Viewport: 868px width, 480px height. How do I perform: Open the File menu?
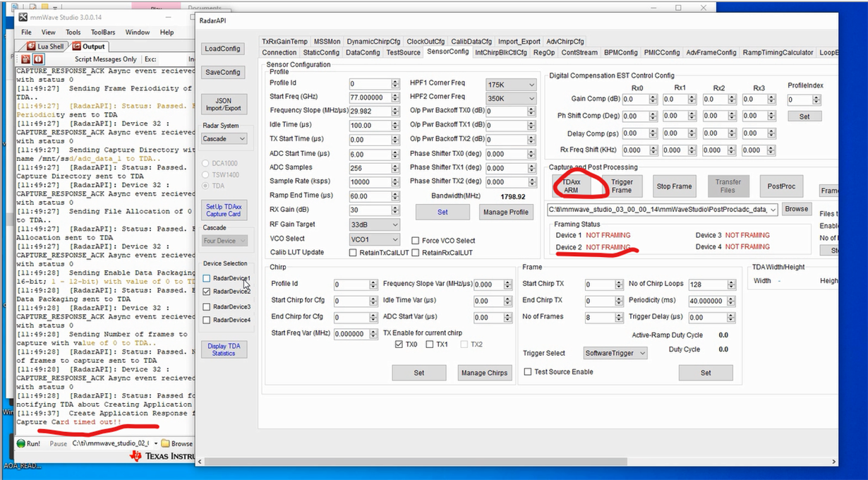[x=26, y=32]
